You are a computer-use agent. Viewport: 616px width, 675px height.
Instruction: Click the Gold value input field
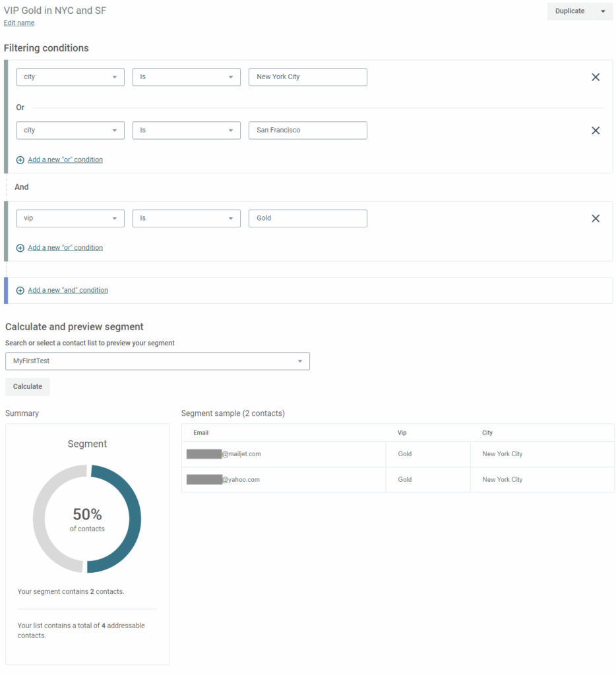pyautogui.click(x=307, y=218)
